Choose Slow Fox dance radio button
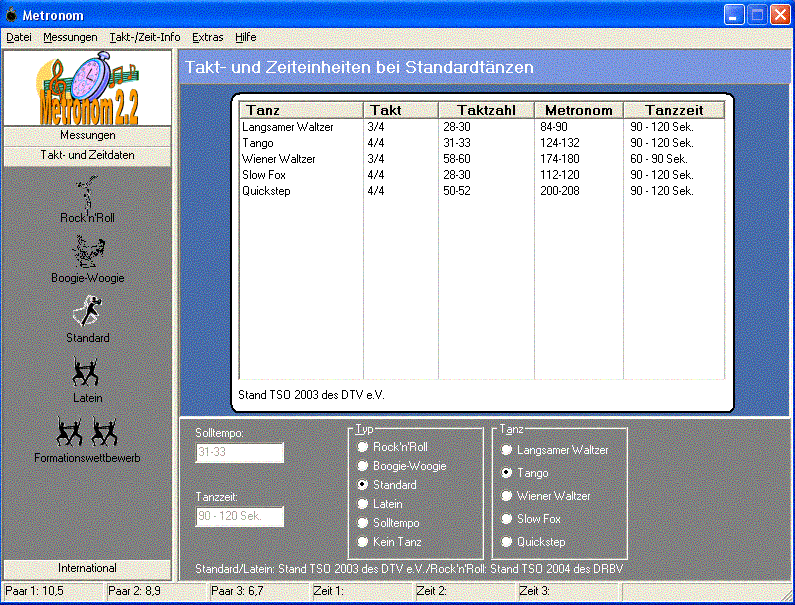This screenshot has width=795, height=605. pos(506,519)
